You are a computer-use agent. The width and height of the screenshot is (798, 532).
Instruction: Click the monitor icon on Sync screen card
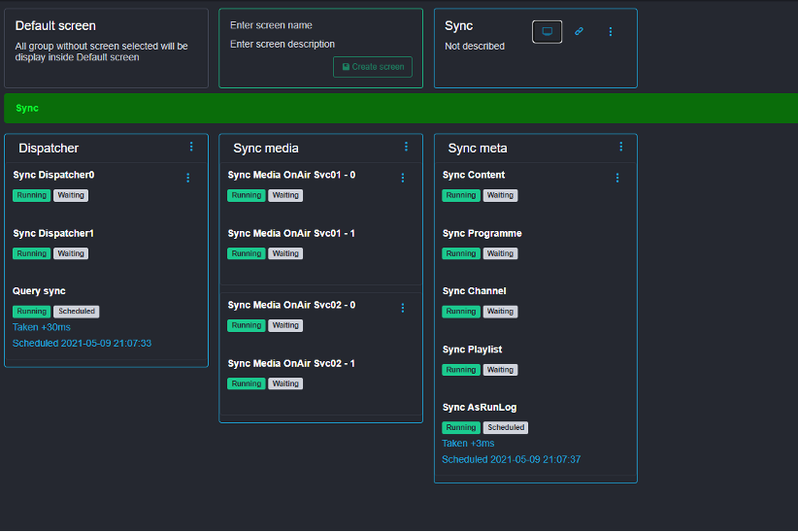click(547, 32)
